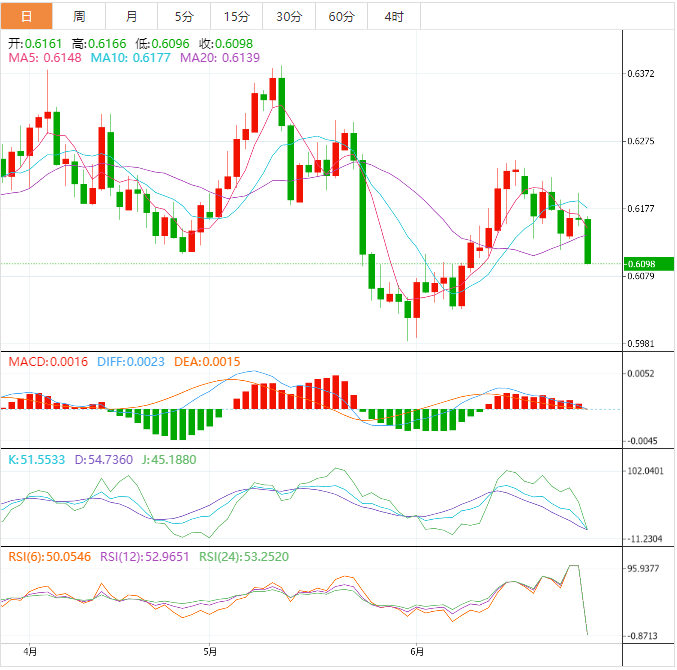Open the 60分 chart tab
Screen dimensions: 677x670
point(341,16)
